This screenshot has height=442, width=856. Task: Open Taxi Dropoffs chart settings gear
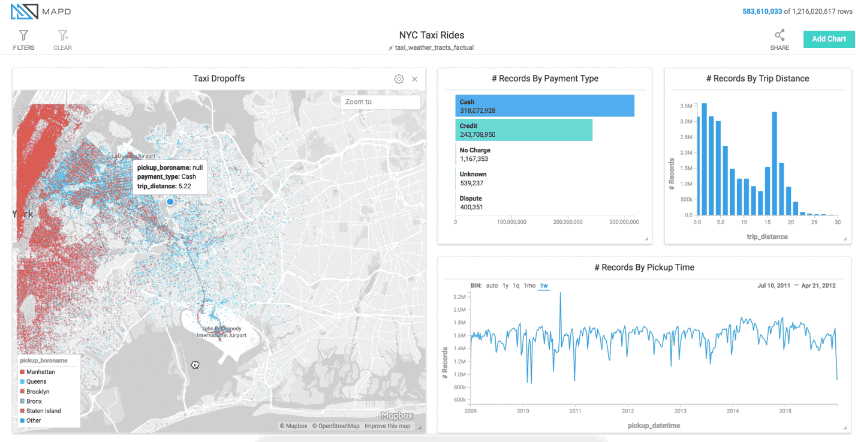(x=399, y=79)
